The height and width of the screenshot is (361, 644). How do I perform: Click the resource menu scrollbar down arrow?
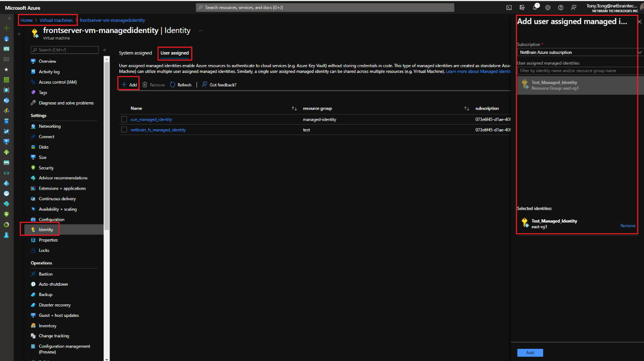pos(106,359)
